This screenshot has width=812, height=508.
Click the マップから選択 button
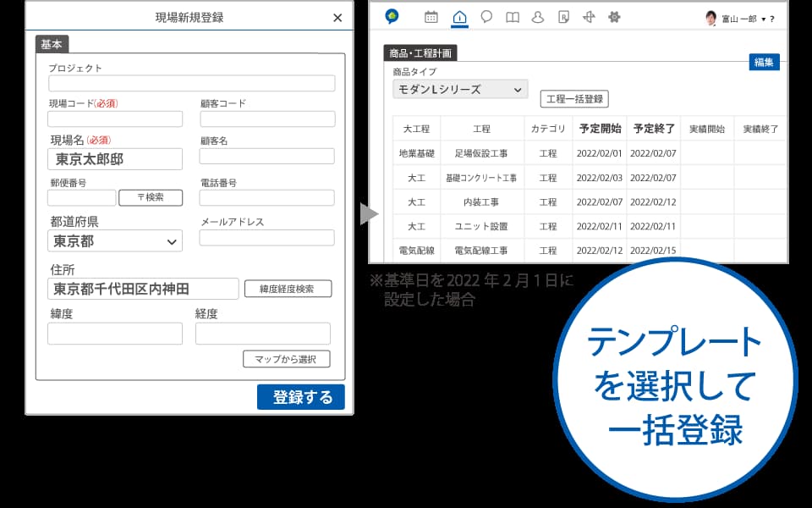287,359
